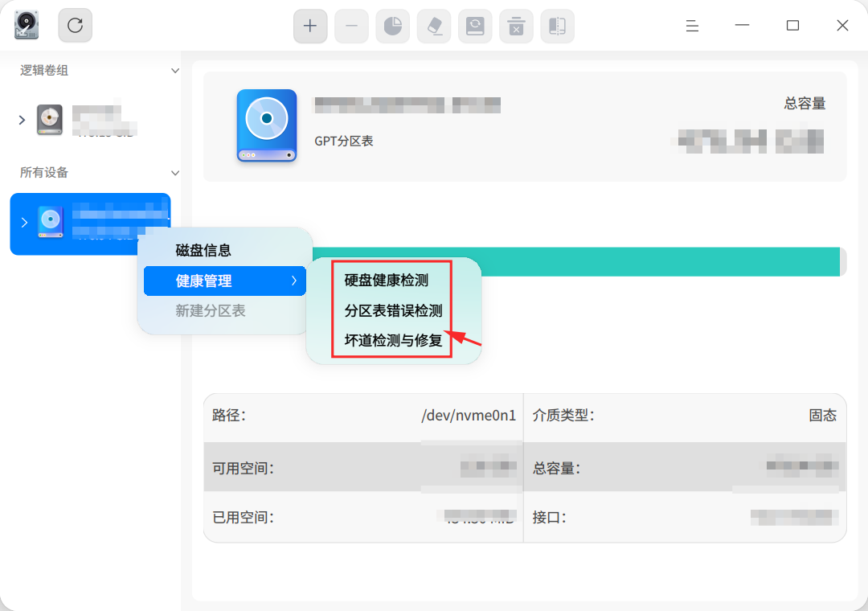Click the GPT分区表 label
This screenshot has height=611, width=868.
[x=344, y=141]
